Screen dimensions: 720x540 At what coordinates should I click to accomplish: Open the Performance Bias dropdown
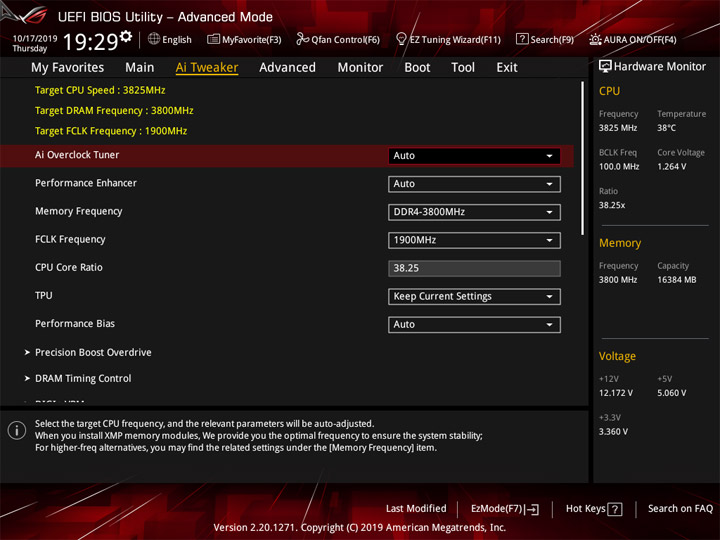[x=474, y=325]
